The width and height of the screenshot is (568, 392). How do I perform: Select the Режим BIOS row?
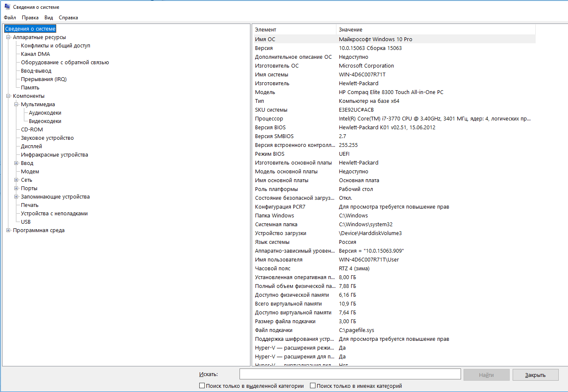point(394,154)
